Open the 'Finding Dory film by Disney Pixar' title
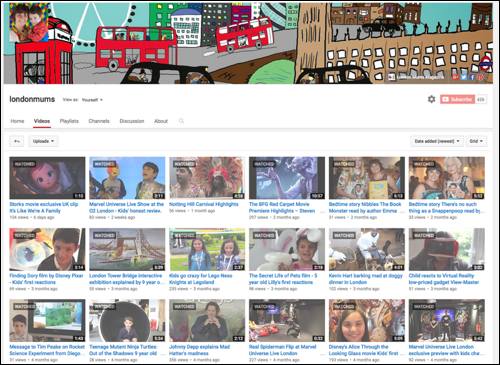 point(46,279)
